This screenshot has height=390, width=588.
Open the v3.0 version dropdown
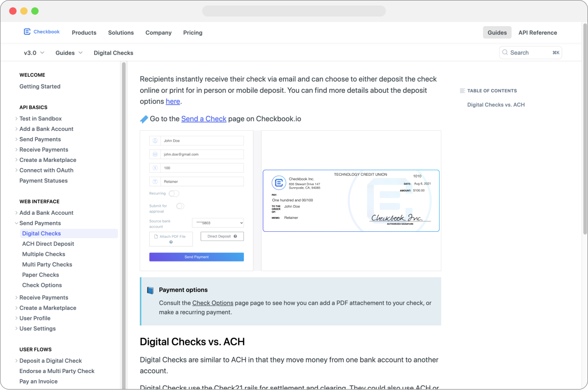pos(34,53)
